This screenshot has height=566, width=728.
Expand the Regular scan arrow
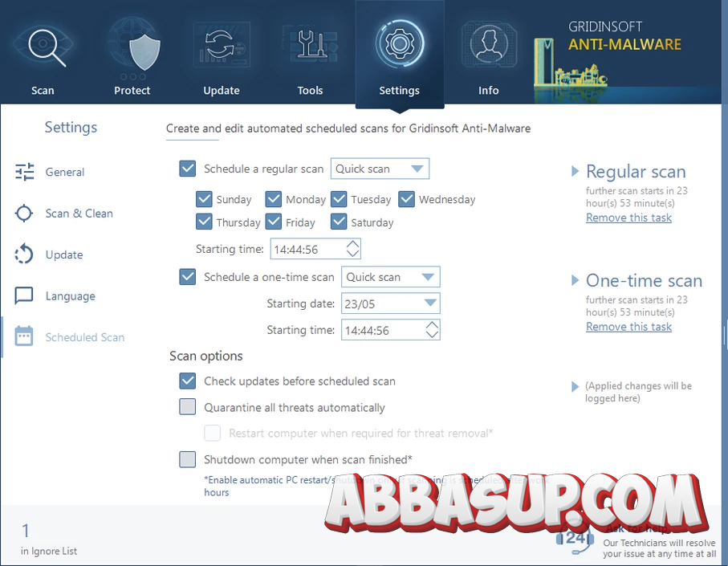[575, 171]
